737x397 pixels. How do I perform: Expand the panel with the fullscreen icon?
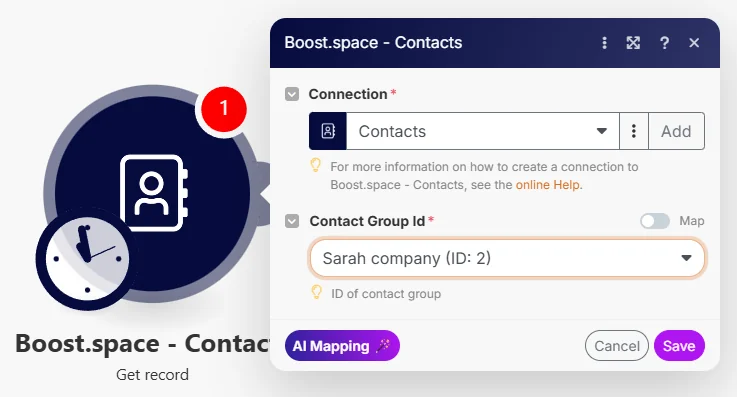[x=633, y=43]
